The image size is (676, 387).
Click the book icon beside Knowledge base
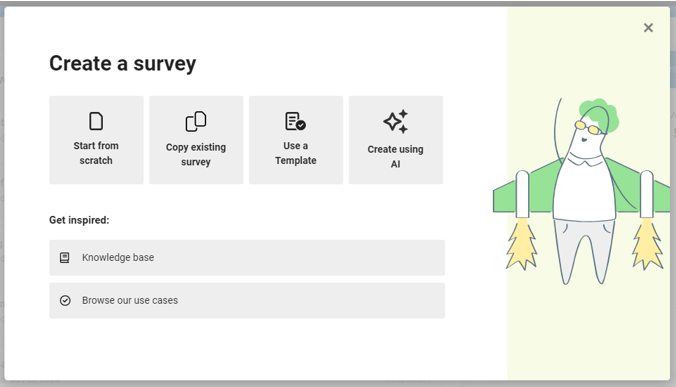pos(65,258)
